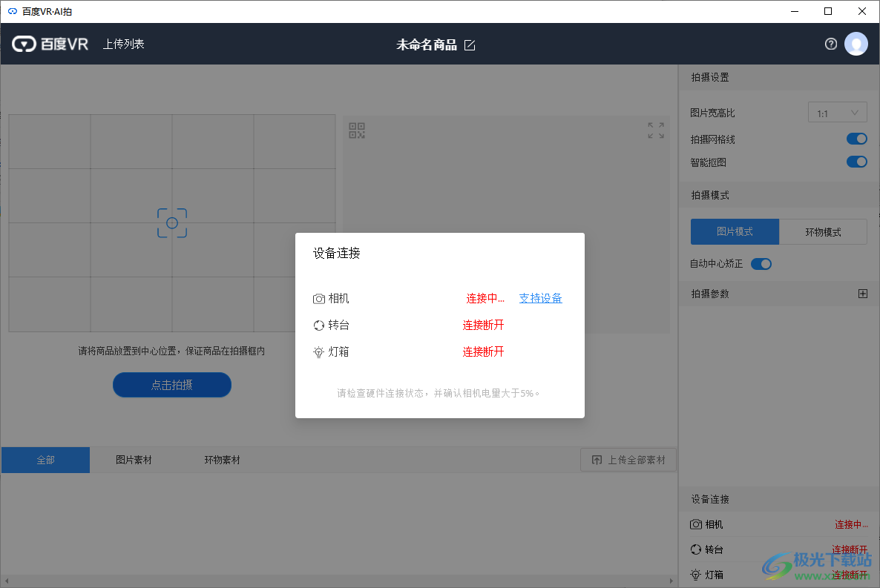This screenshot has width=880, height=588.
Task: Click the 支持设备 link
Action: pyautogui.click(x=541, y=298)
